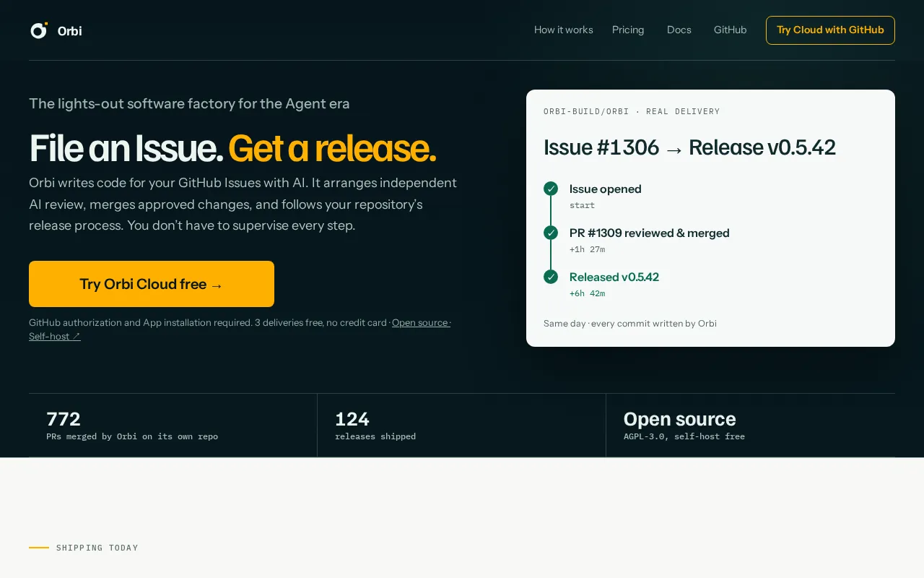Click the File an Issue. Get a release. headline

(x=232, y=148)
